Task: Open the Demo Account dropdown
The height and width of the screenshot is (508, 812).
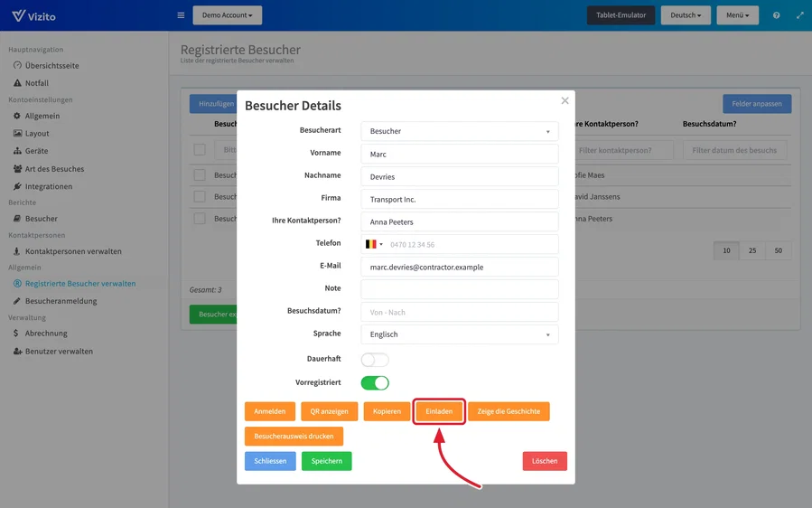Action: tap(228, 15)
